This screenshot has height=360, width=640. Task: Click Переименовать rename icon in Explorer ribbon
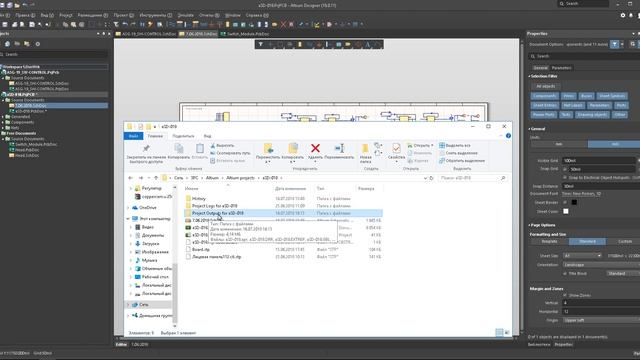tap(339, 148)
